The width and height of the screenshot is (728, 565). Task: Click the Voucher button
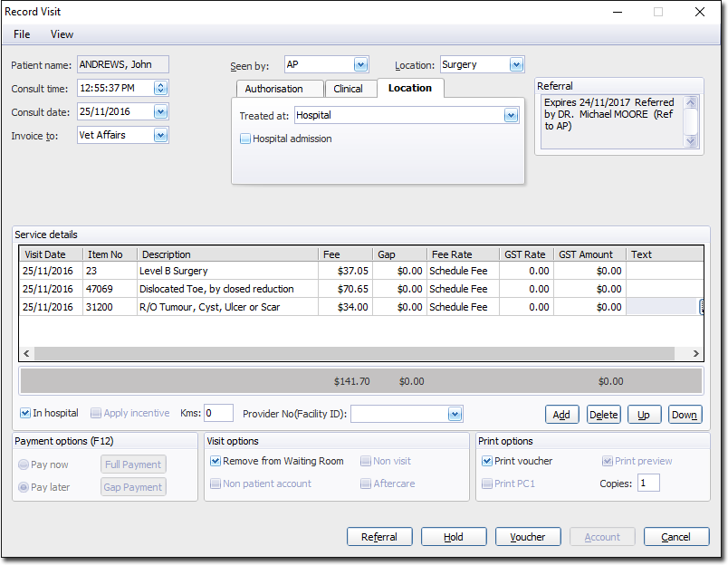528,537
